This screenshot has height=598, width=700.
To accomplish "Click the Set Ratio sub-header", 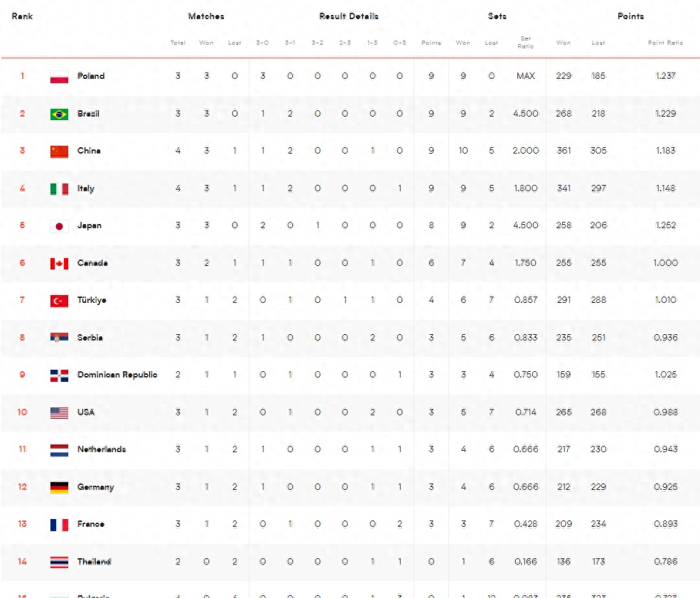I will (526, 43).
